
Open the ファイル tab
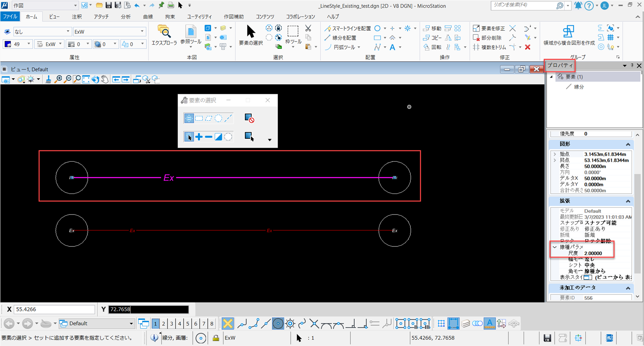[10, 17]
